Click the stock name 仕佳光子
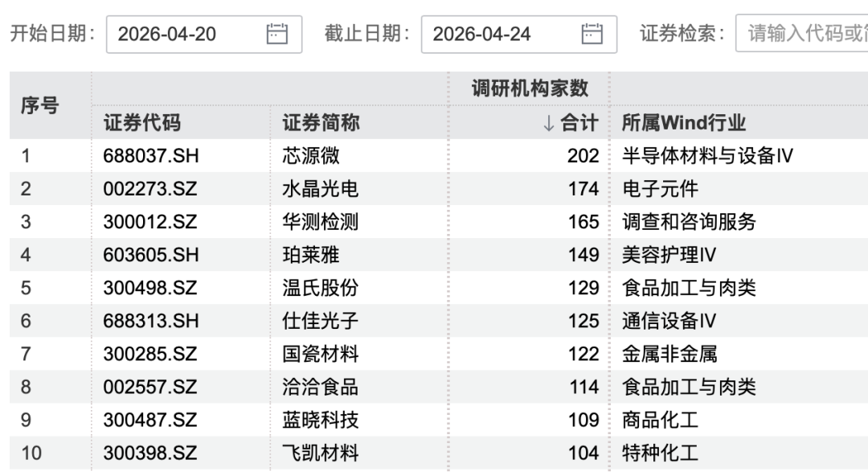Screen dimensions: 868x472 (x=321, y=321)
